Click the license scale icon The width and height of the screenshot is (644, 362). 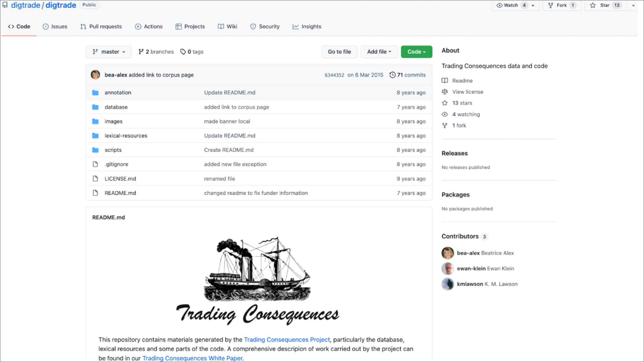[445, 92]
